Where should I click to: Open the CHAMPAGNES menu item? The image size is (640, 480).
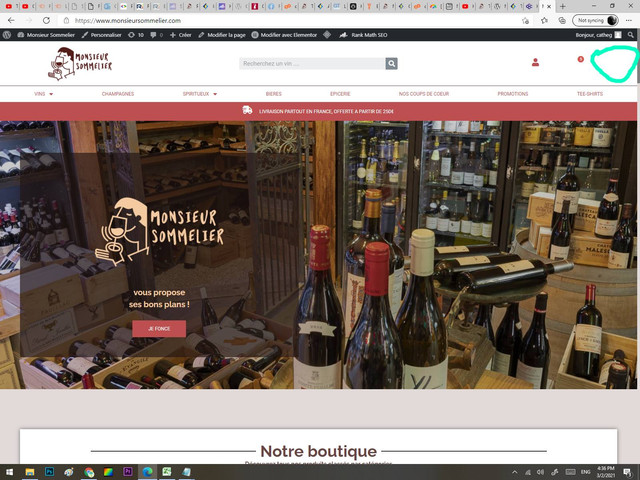(x=118, y=94)
